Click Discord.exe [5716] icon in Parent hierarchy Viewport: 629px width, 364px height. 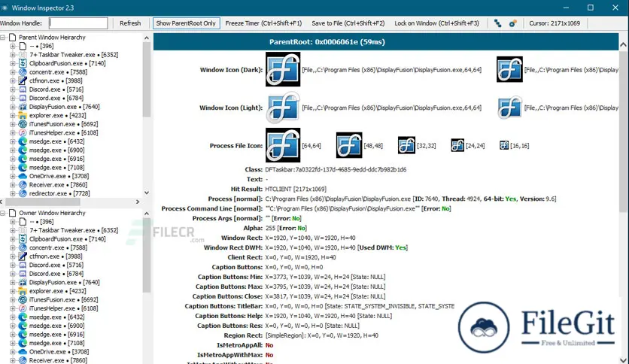coord(23,89)
